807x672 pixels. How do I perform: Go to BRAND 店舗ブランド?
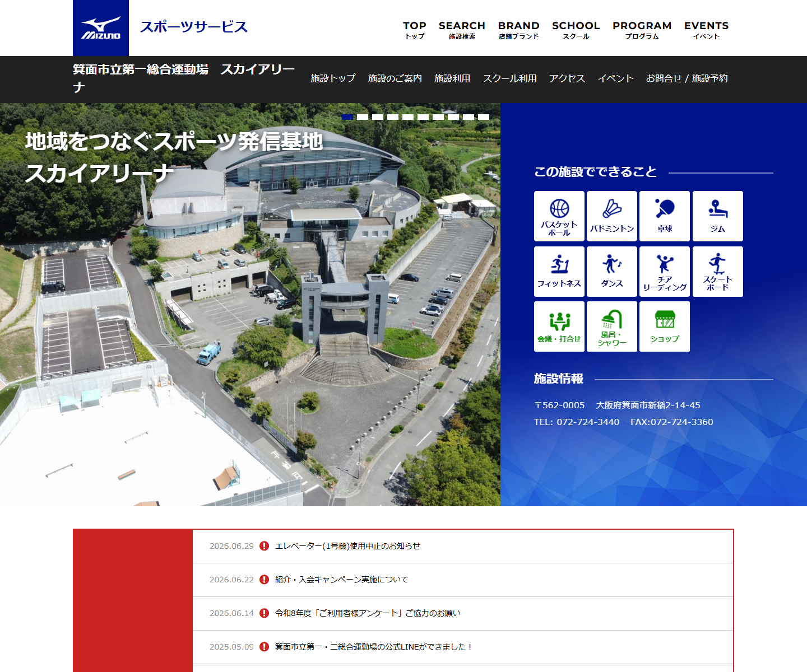tap(519, 30)
